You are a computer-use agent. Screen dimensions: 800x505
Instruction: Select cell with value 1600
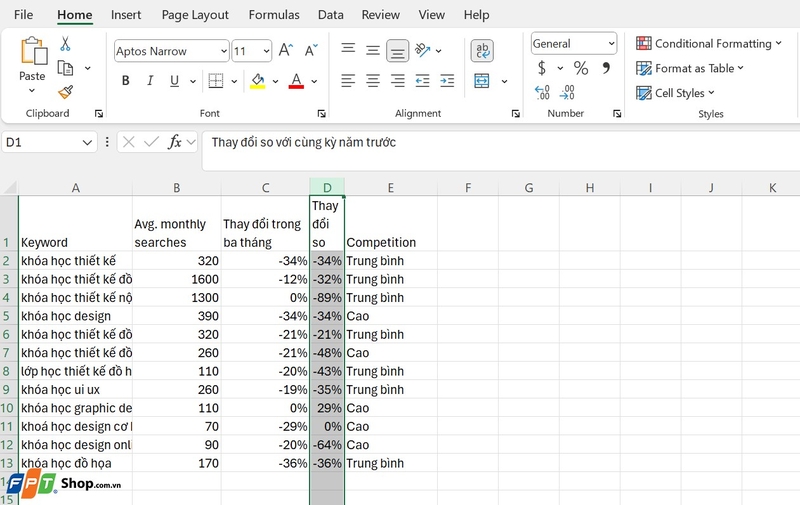point(177,280)
